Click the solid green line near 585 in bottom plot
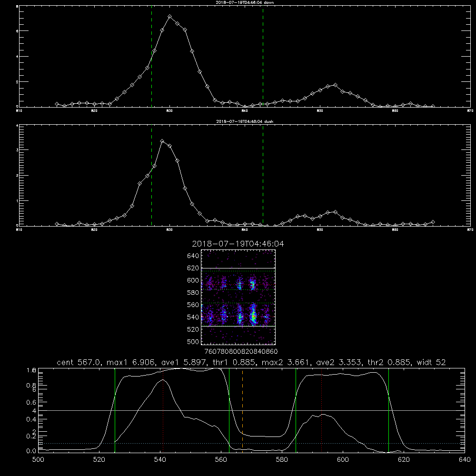 coord(296,410)
